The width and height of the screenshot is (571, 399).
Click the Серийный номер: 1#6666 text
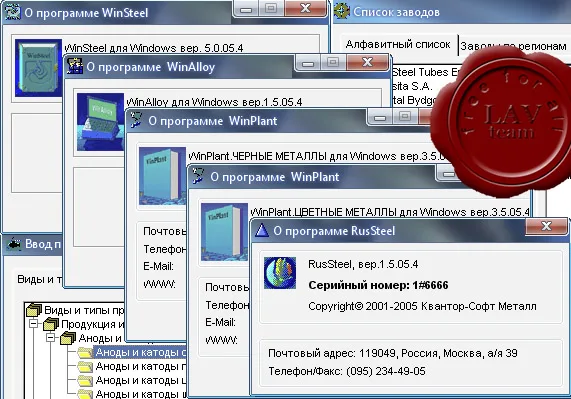tap(378, 285)
